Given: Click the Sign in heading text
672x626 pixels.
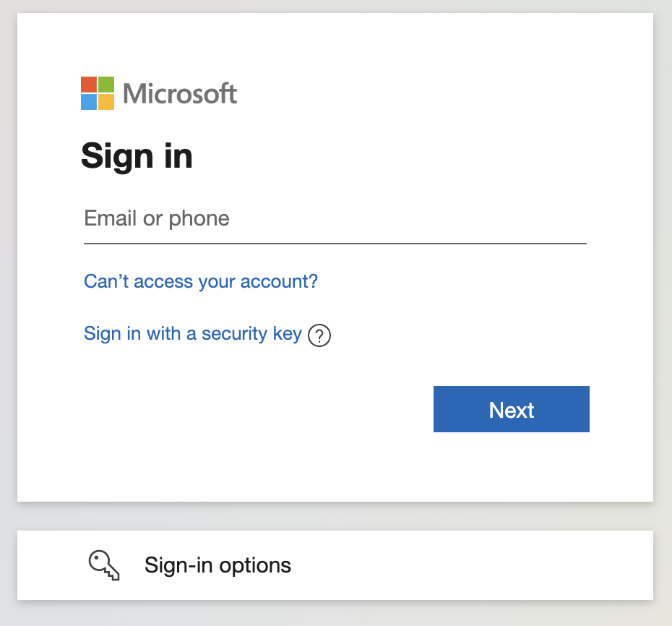Looking at the screenshot, I should point(137,156).
